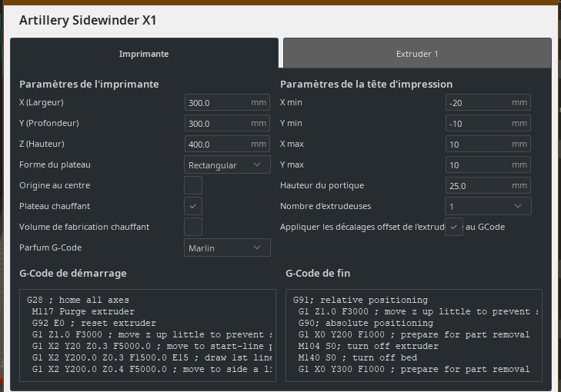
Task: Click the 'G28 ; home all axes' line
Action: pyautogui.click(x=78, y=301)
